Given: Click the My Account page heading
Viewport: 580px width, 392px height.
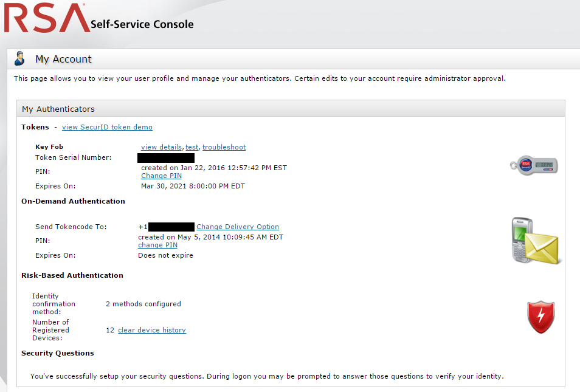Looking at the screenshot, I should pyautogui.click(x=63, y=59).
